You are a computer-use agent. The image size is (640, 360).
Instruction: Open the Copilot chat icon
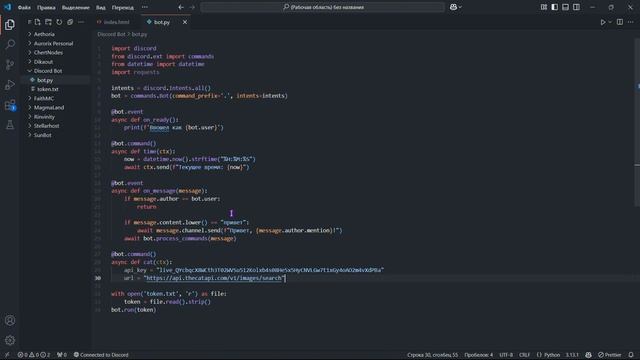point(453,7)
